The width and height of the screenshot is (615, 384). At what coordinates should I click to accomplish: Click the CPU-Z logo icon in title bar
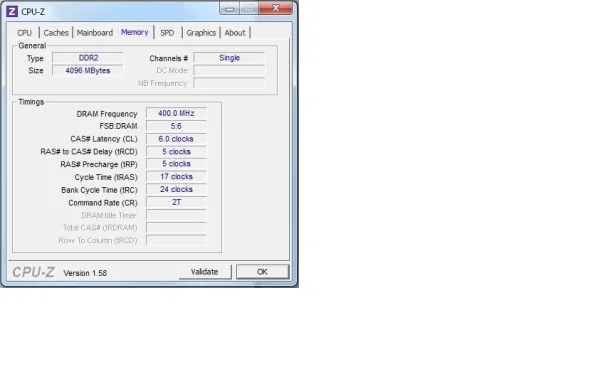pyautogui.click(x=12, y=11)
